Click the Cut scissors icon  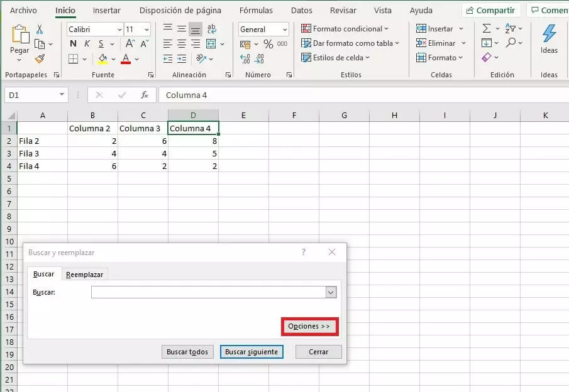40,30
